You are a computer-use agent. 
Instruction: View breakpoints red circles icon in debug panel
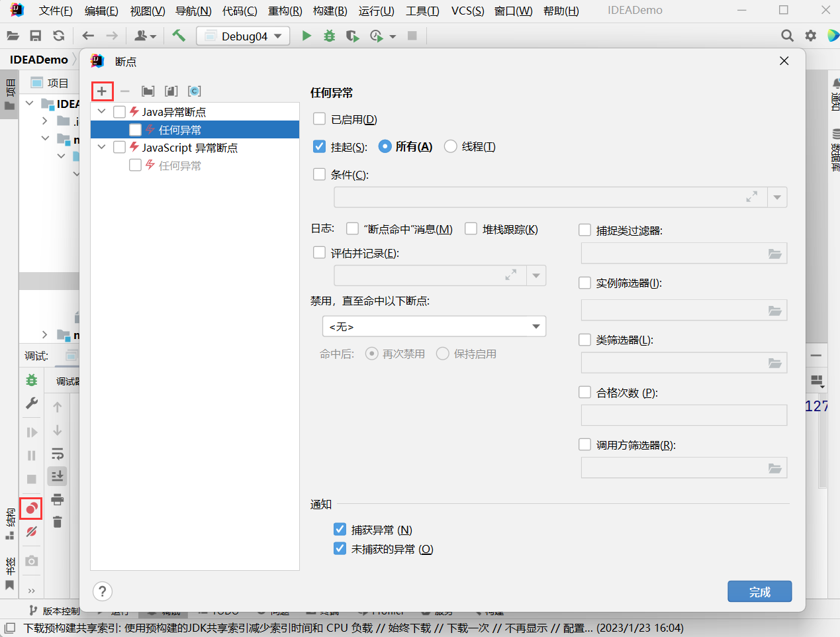click(31, 509)
